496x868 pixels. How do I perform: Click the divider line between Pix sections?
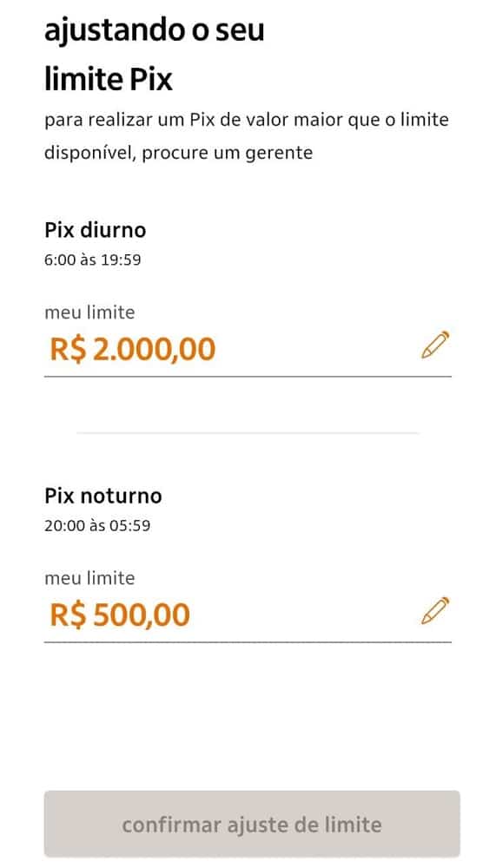[x=248, y=433]
